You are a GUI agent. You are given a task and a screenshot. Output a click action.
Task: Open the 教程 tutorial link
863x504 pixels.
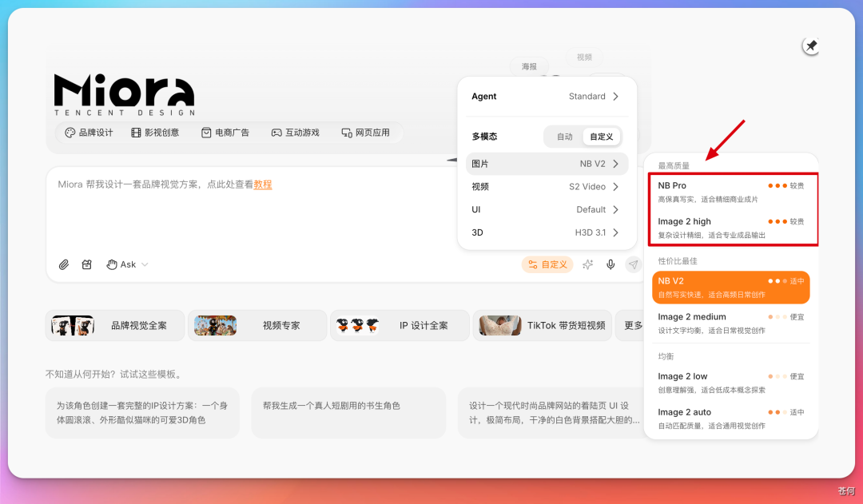click(263, 185)
